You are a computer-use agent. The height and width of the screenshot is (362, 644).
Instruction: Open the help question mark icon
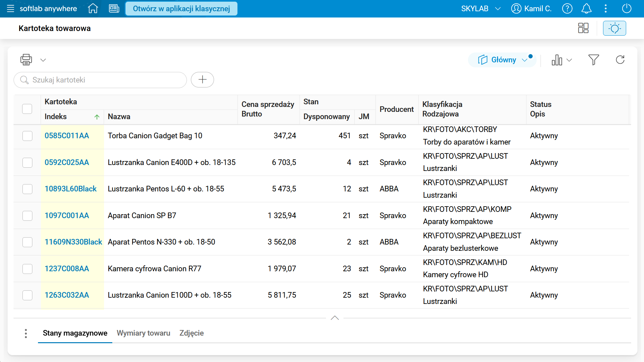point(567,9)
